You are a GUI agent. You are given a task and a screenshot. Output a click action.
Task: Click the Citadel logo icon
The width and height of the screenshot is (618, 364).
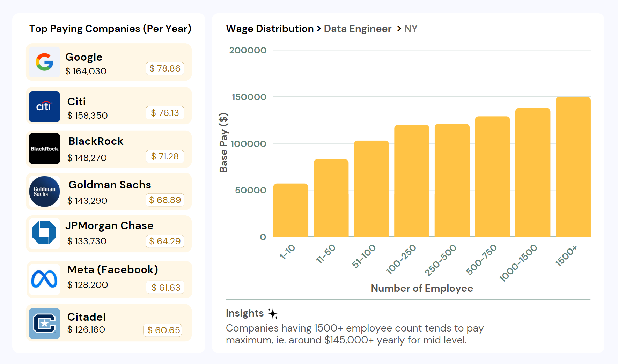(44, 323)
